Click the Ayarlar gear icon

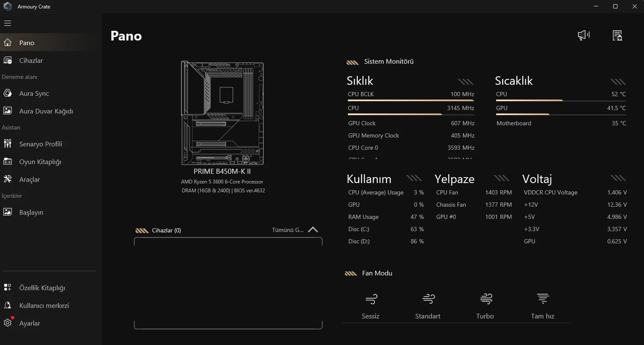tap(8, 323)
